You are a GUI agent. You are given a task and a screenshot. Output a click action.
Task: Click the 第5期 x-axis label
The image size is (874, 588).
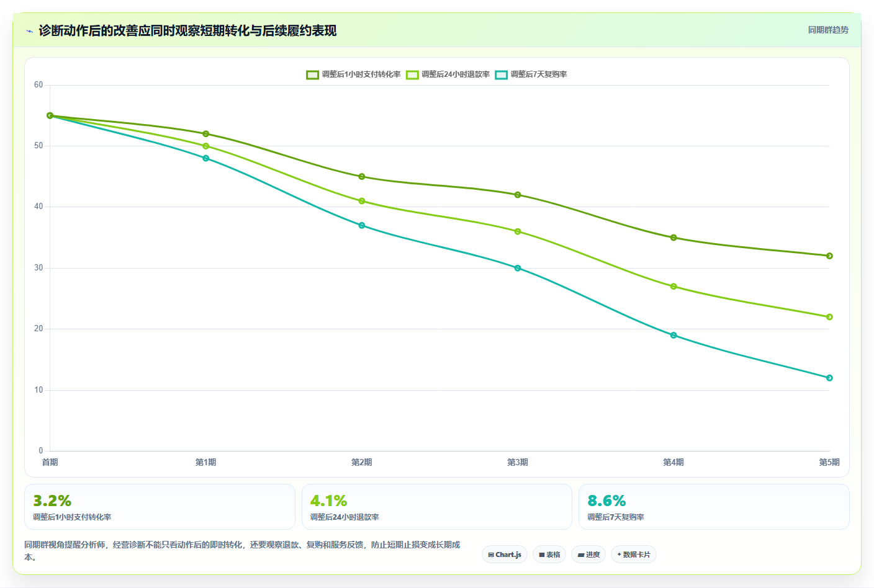(x=829, y=462)
